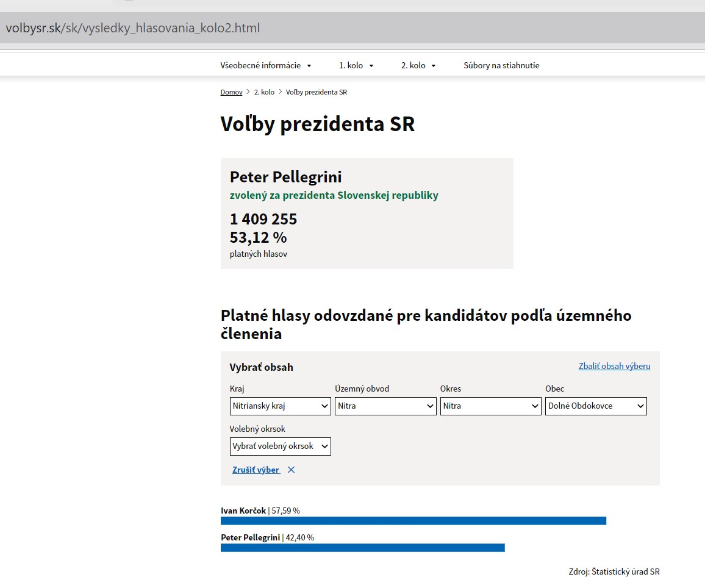705x588 pixels.
Task: Collapse selection via Zbaliť obsah výberu
Action: pos(614,366)
